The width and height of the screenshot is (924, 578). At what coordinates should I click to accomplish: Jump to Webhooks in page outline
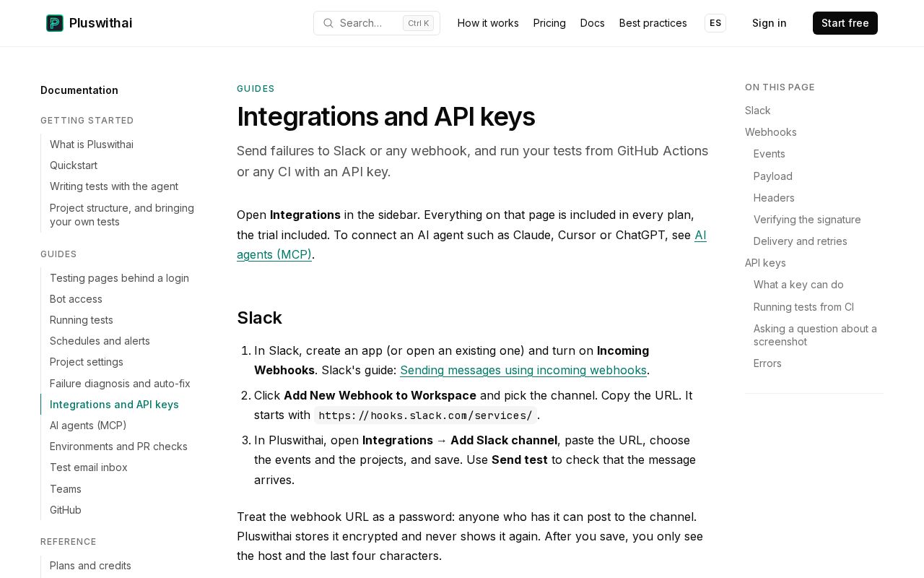tap(771, 132)
